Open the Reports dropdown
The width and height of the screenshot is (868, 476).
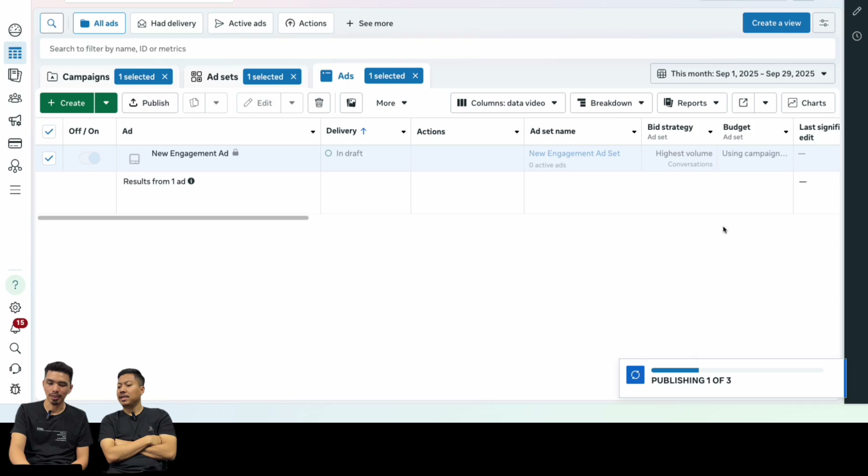click(692, 103)
